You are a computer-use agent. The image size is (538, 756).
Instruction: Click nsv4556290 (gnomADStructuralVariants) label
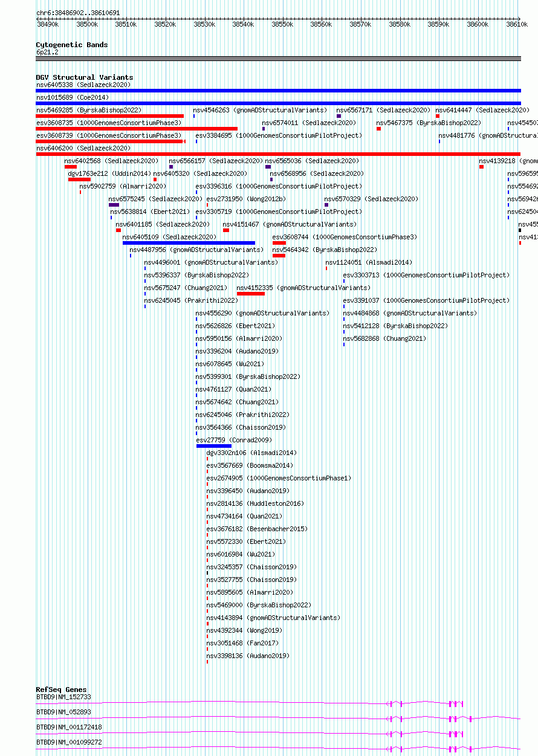coord(262,314)
